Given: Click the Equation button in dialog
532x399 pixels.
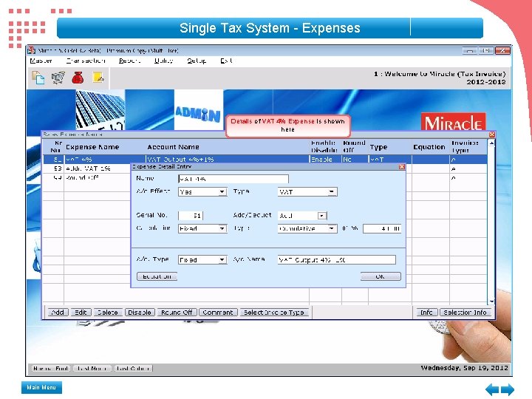Looking at the screenshot, I should click(x=157, y=276).
